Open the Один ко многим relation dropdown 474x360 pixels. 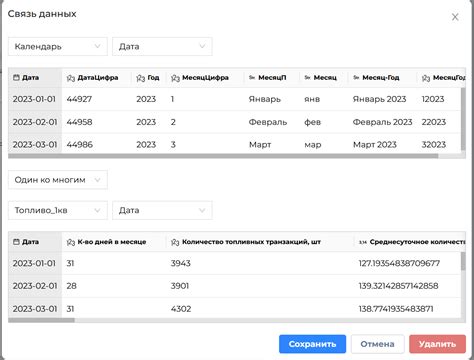[x=58, y=180]
